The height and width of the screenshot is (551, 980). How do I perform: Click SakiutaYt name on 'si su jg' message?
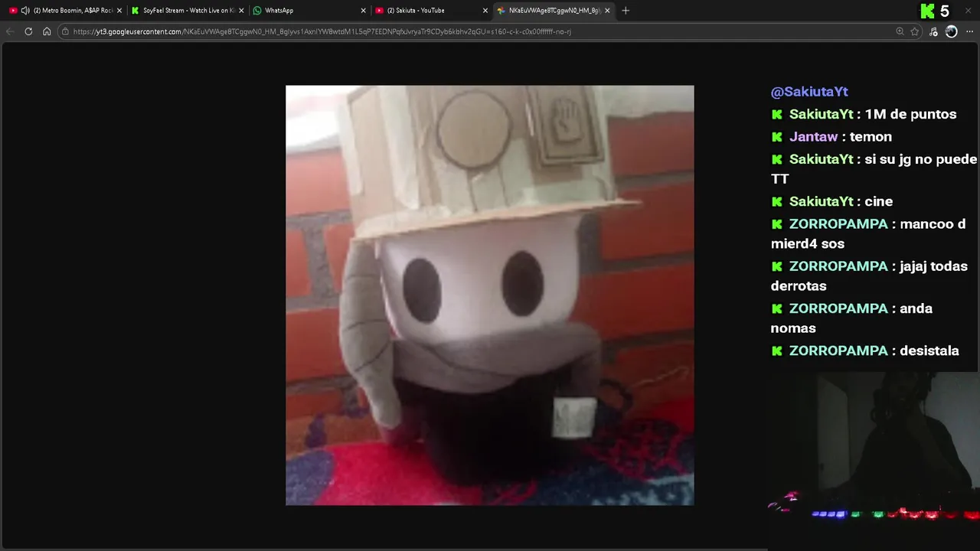(821, 159)
